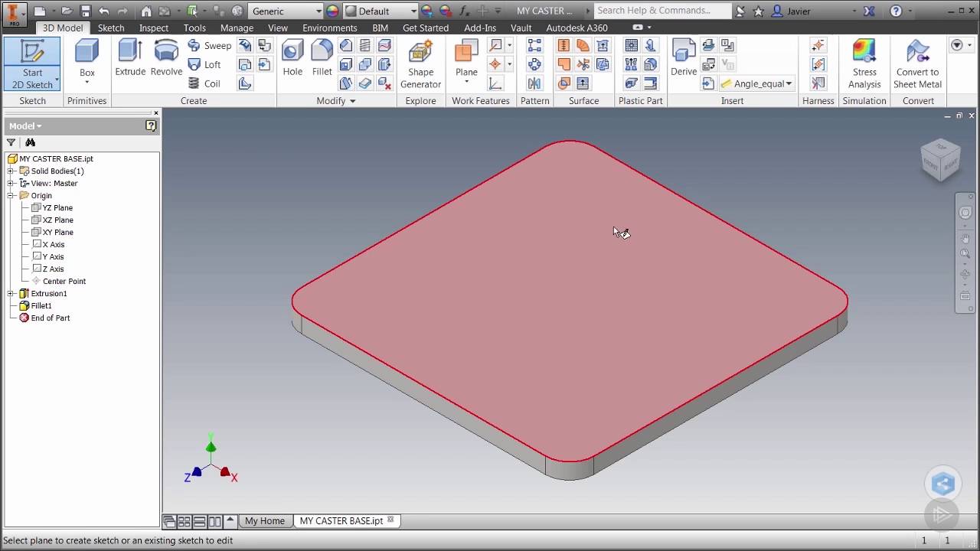
Task: Select the Y Axis in browser
Action: coord(53,256)
